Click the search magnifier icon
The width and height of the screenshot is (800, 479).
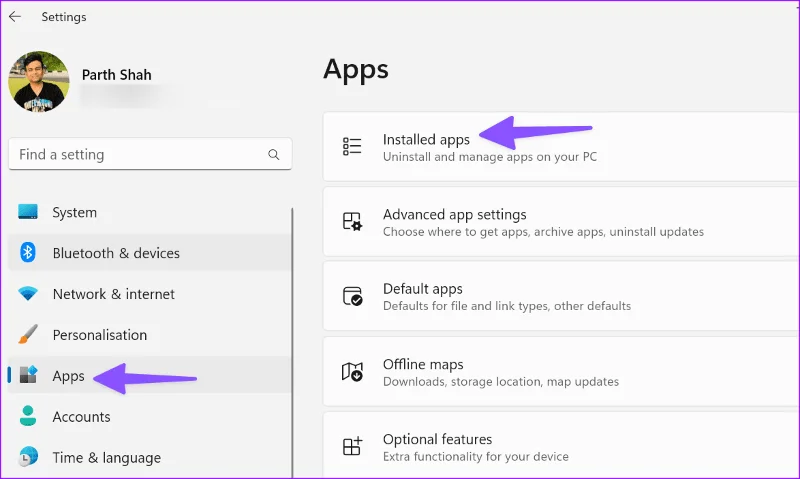pyautogui.click(x=273, y=154)
